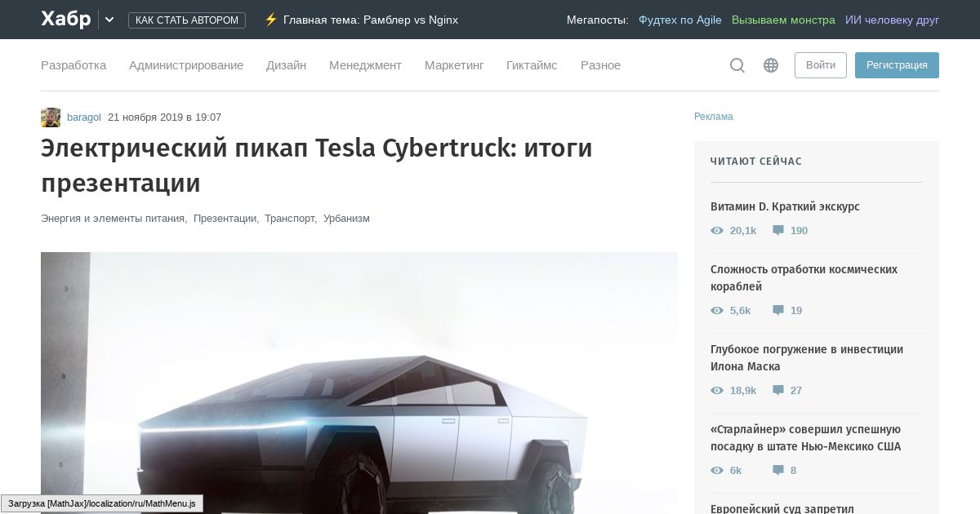Viewport: 980px width, 514px height.
Task: Go to the Маркетинг section
Action: click(x=454, y=65)
